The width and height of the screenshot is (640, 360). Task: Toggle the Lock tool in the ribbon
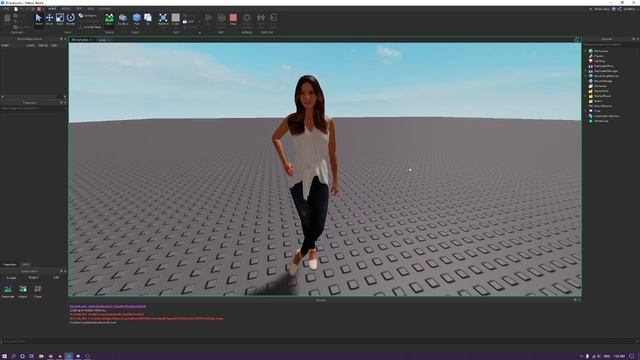189,21
